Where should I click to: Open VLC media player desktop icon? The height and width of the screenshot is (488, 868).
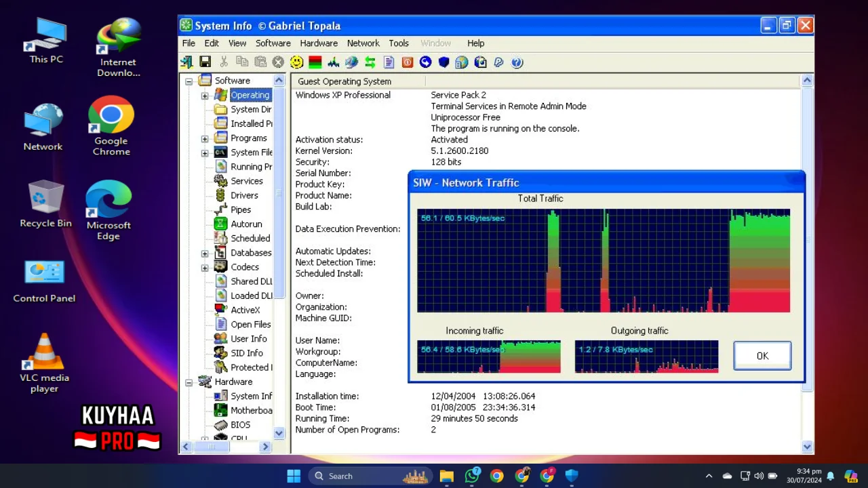(x=44, y=363)
